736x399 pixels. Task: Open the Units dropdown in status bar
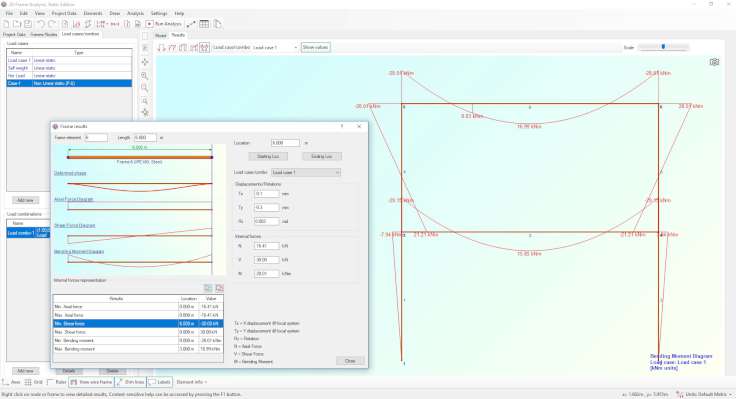pyautogui.click(x=705, y=394)
